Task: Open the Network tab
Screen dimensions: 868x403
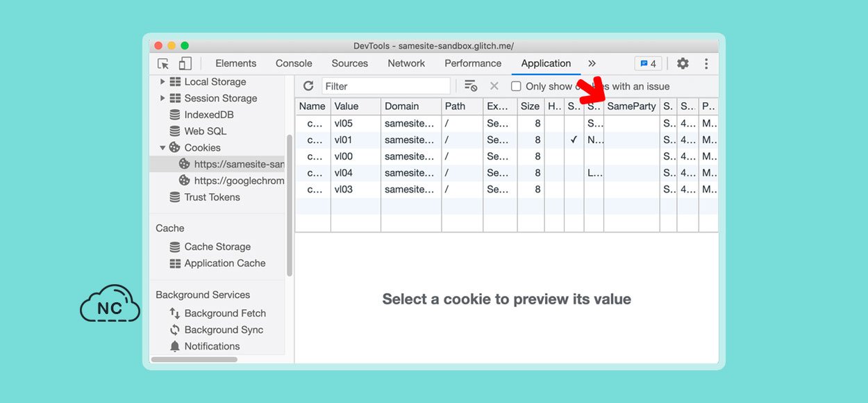Action: 406,63
